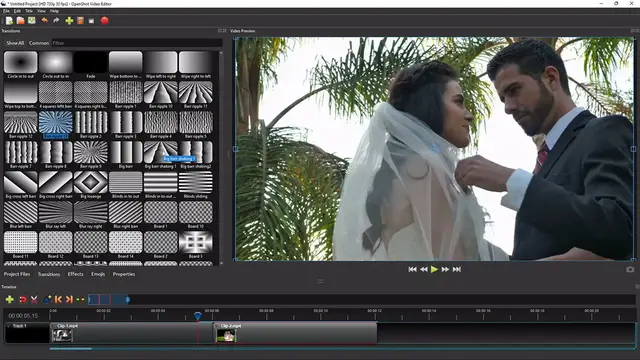Open the Track 1 dropdown arrow
Image resolution: width=640 pixels, height=360 pixels.
coord(8,326)
